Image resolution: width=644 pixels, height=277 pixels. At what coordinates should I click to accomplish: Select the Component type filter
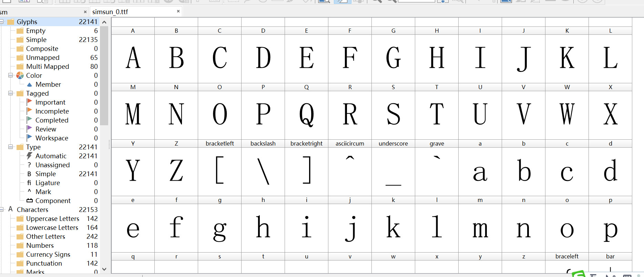53,201
